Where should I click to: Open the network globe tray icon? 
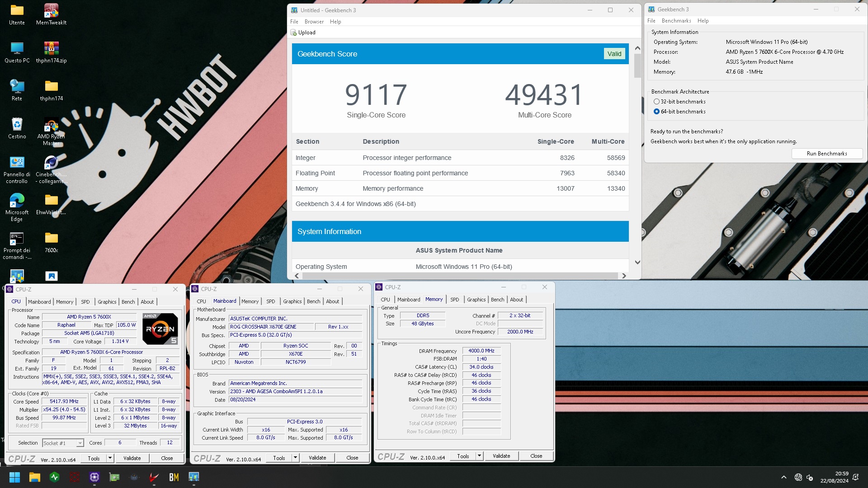point(798,477)
